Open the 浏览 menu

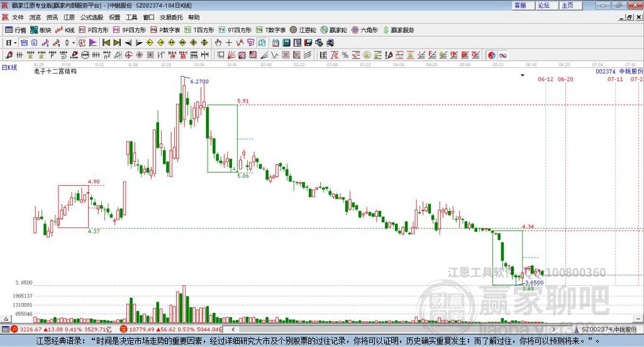pyautogui.click(x=35, y=17)
